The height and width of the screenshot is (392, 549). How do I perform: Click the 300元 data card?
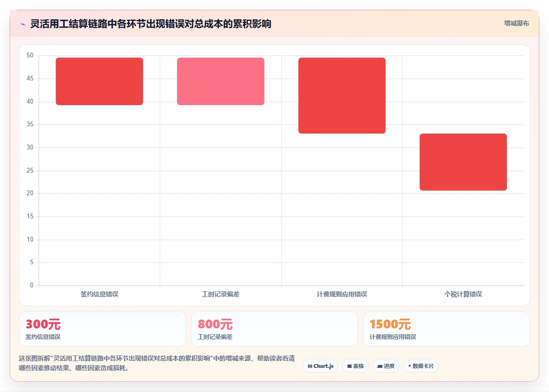coord(102,329)
